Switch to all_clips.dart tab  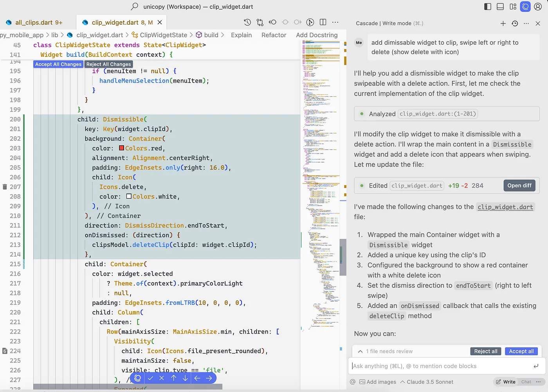(34, 22)
